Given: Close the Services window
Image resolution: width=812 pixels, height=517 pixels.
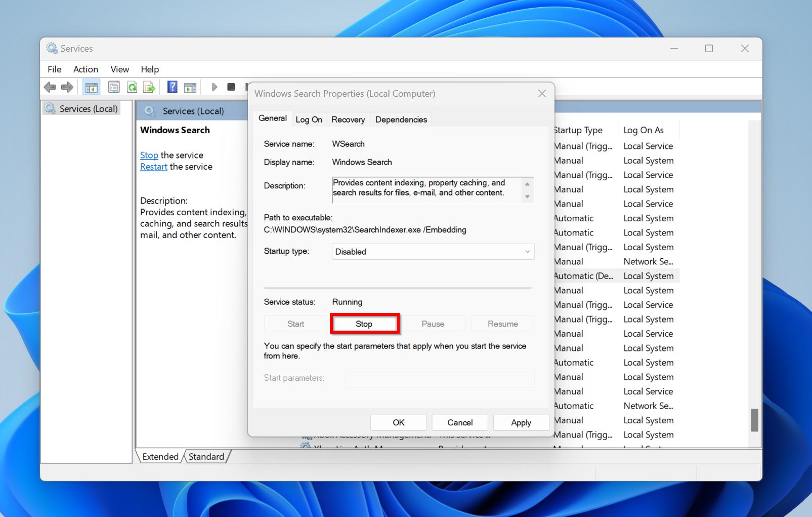Looking at the screenshot, I should 745,49.
